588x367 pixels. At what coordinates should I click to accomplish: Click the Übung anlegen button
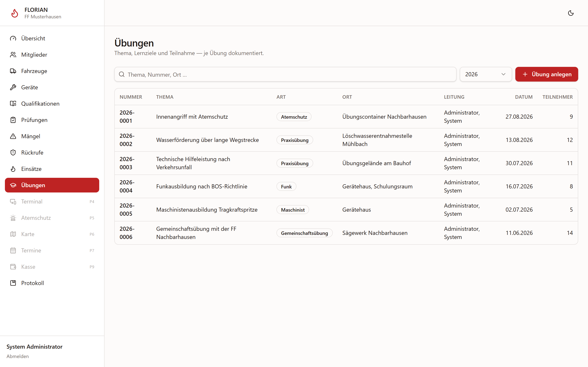pyautogui.click(x=546, y=74)
